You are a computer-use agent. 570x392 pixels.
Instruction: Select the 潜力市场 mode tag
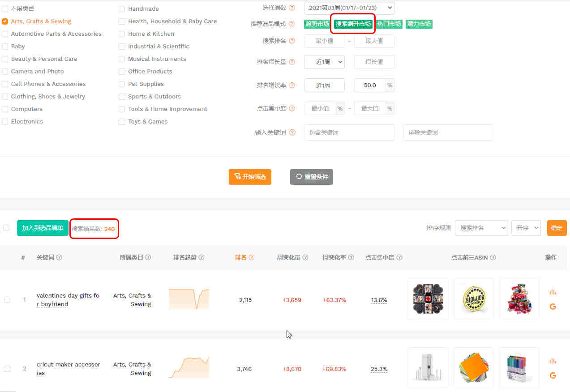tap(419, 24)
